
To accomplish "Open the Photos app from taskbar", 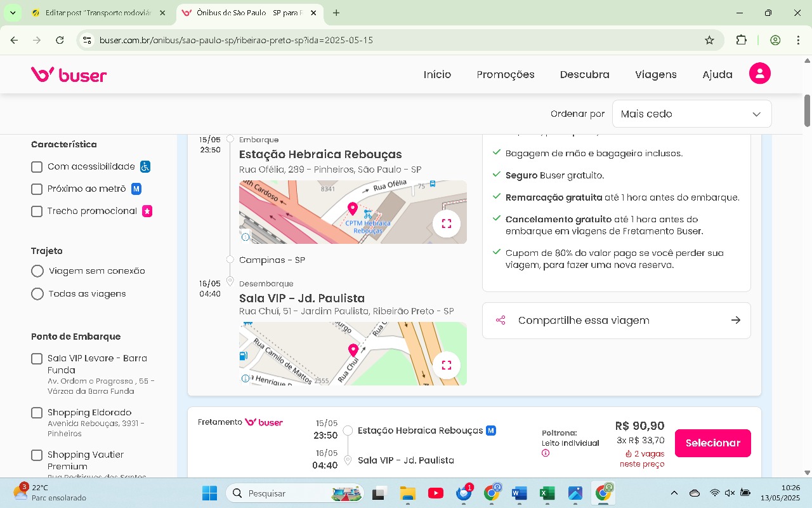I will coord(575,493).
